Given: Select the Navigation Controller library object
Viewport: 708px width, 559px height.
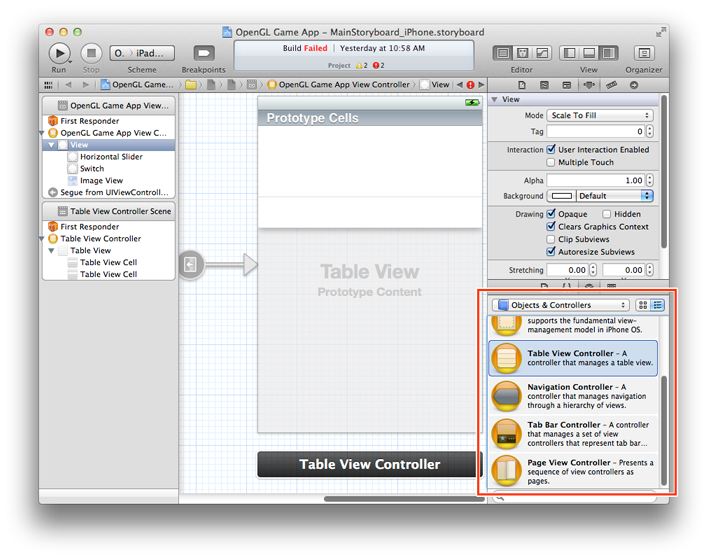Looking at the screenshot, I should [x=573, y=397].
